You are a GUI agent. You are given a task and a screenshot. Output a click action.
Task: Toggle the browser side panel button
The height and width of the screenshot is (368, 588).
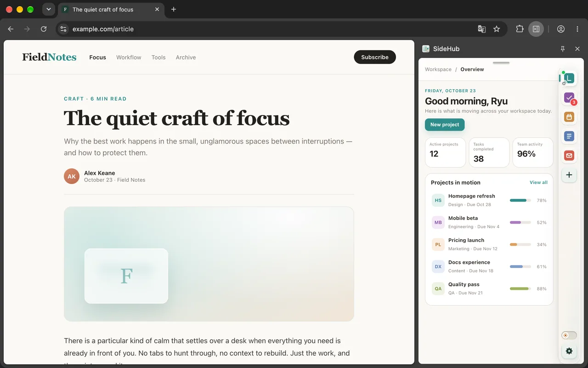tap(536, 29)
